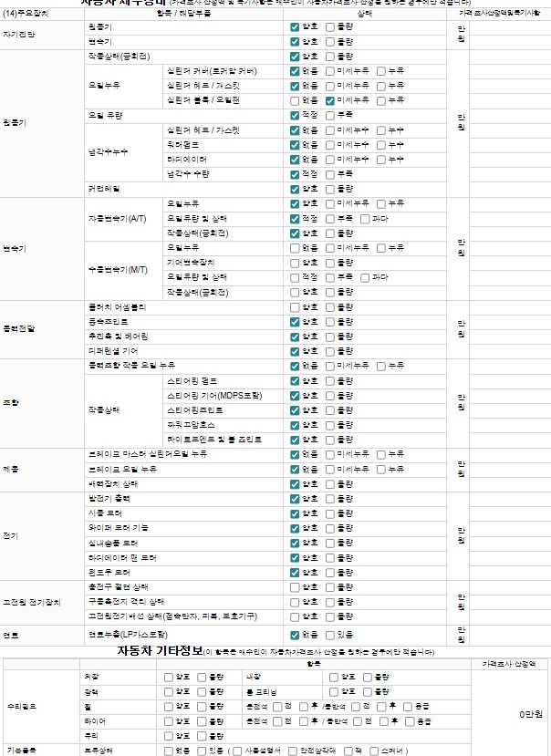Check 불량 for 스티어링 기어(MDPS포함)
Viewport: 551px width, 756px height.
330,396
